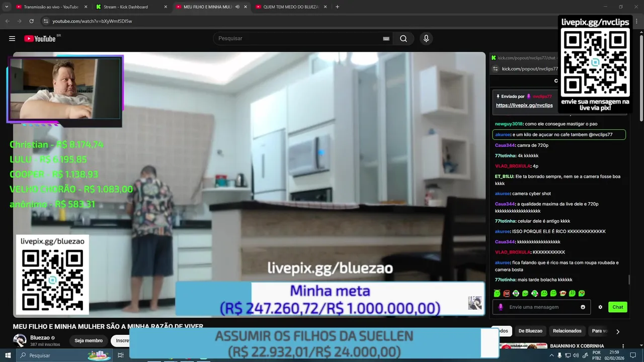Click the Envie uma mensagem chat input
Image resolution: width=644 pixels, height=362 pixels.
point(542,307)
